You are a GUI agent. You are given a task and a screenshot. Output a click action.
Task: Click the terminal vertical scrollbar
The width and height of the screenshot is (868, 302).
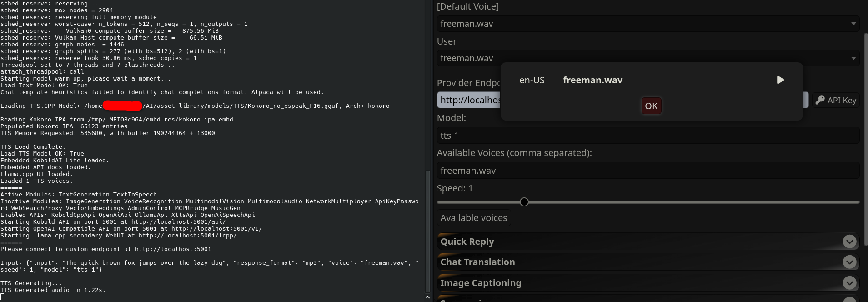(427, 231)
